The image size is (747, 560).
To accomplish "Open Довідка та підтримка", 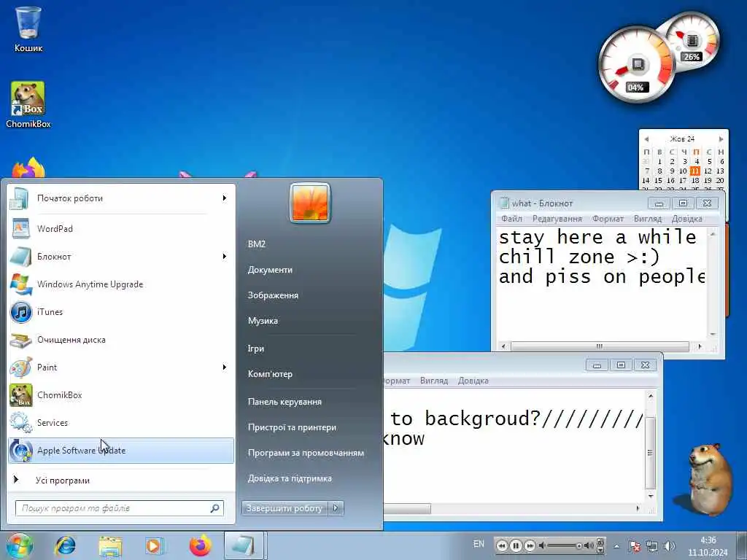I will pyautogui.click(x=290, y=478).
